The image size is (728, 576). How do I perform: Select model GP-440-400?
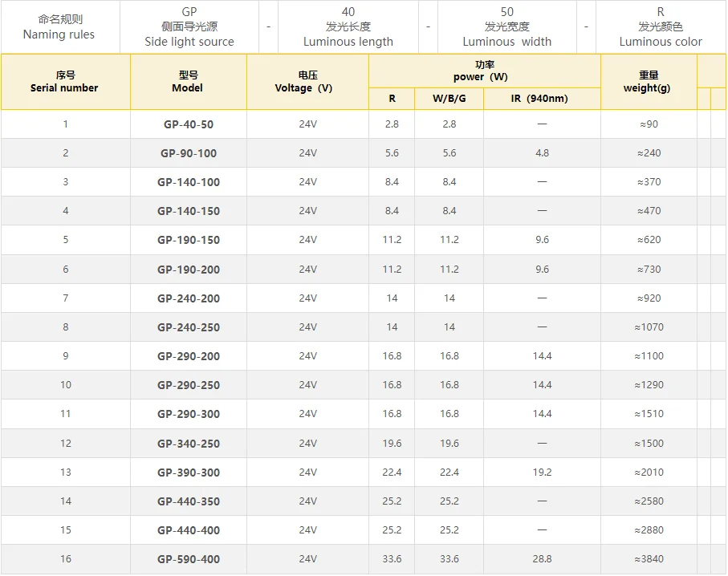pyautogui.click(x=189, y=530)
